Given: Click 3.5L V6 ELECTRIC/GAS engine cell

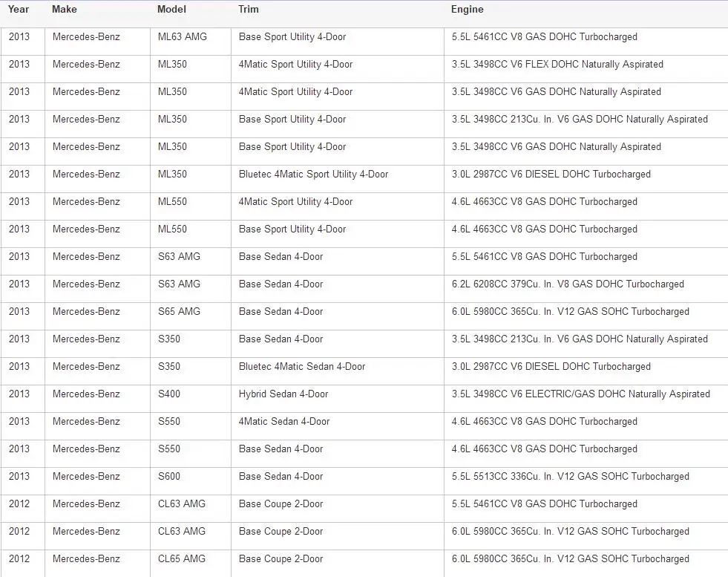Looking at the screenshot, I should [x=586, y=398].
